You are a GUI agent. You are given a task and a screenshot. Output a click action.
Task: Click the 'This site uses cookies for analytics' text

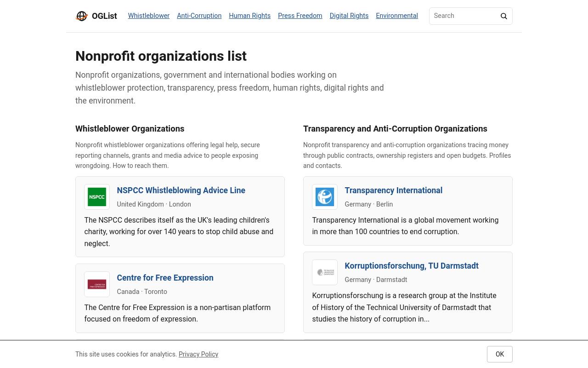[x=126, y=354]
